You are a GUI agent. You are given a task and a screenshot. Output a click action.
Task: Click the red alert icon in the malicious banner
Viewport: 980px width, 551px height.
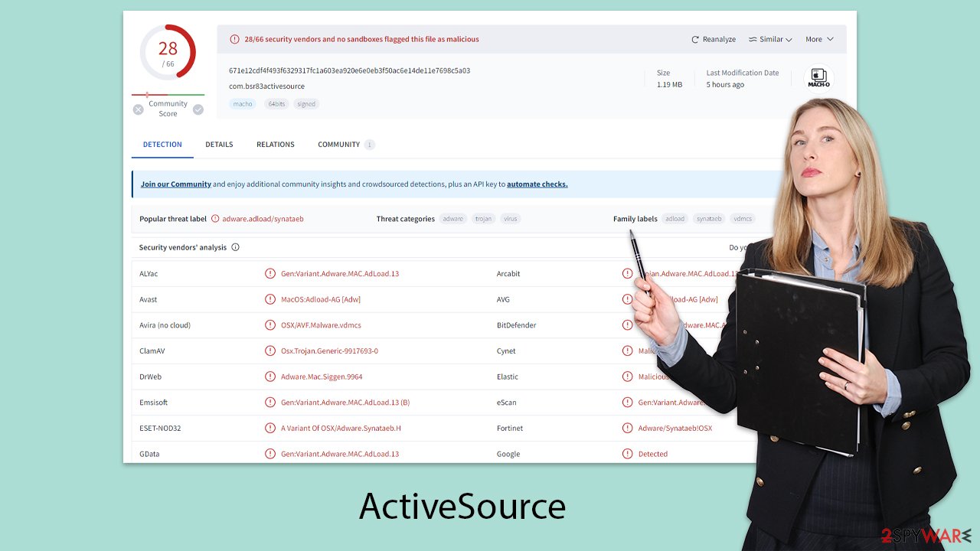point(235,39)
